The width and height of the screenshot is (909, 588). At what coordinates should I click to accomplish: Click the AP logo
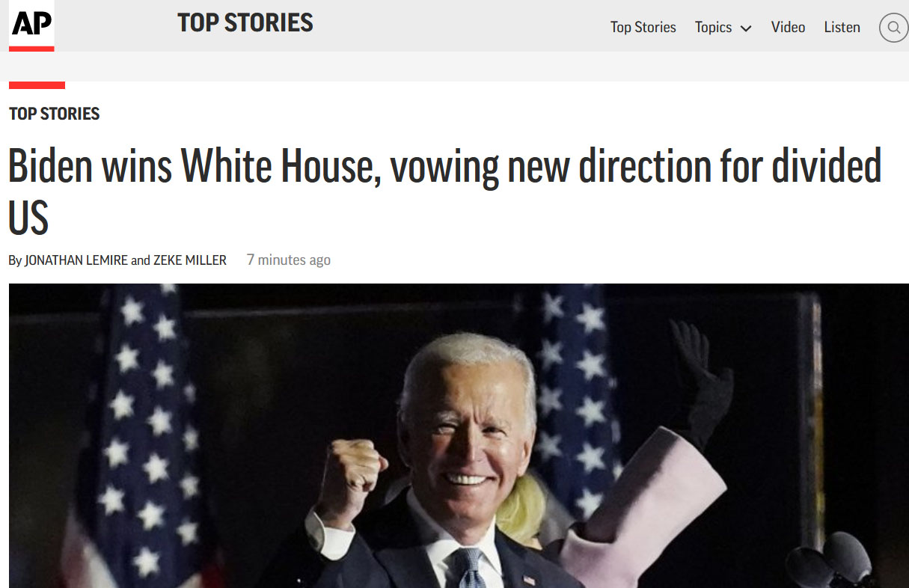(x=31, y=25)
